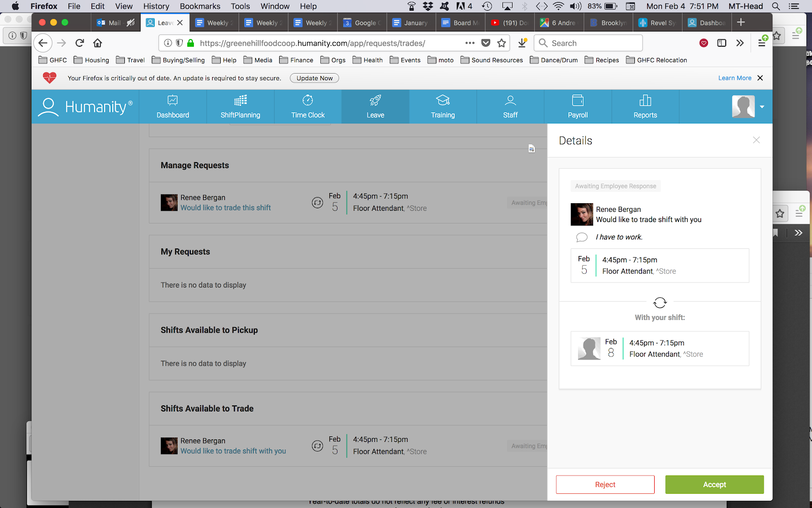This screenshot has height=508, width=812.
Task: Click Update Now for Firefox
Action: pyautogui.click(x=315, y=78)
